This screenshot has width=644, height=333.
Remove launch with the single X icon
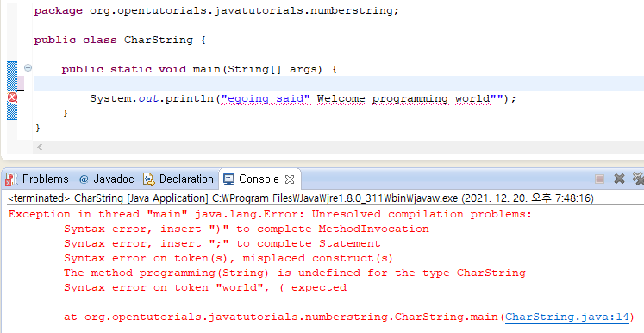point(619,179)
